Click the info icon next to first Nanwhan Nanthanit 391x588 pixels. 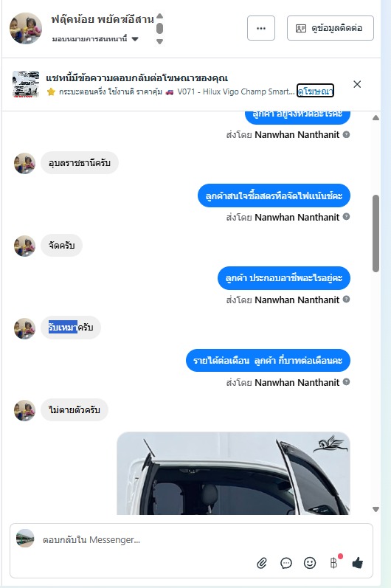(x=347, y=134)
